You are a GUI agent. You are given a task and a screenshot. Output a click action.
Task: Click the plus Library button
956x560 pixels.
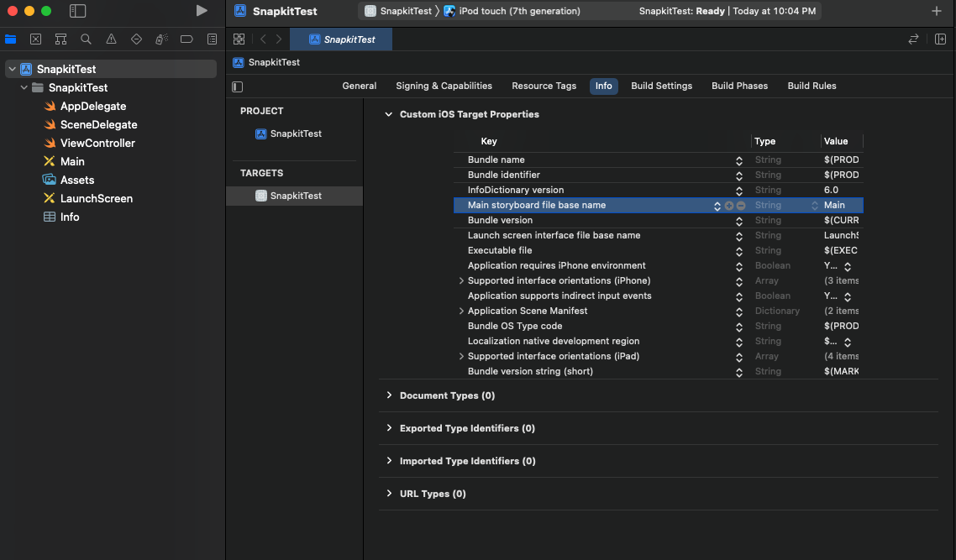pos(937,11)
